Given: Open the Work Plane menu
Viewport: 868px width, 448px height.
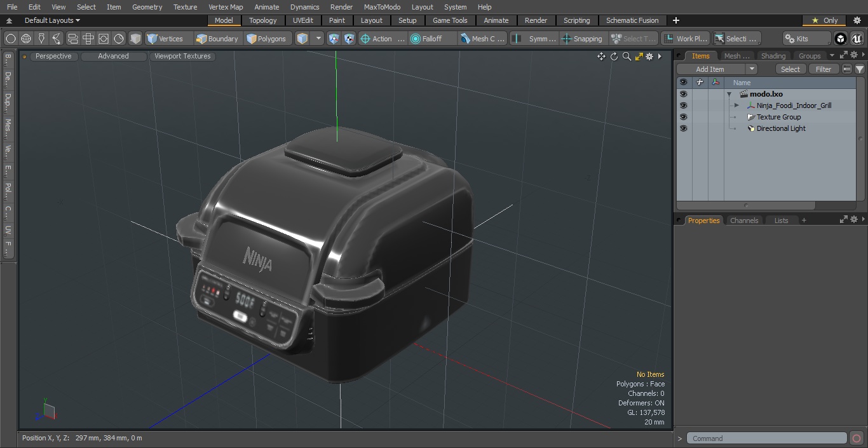Looking at the screenshot, I should [x=685, y=39].
